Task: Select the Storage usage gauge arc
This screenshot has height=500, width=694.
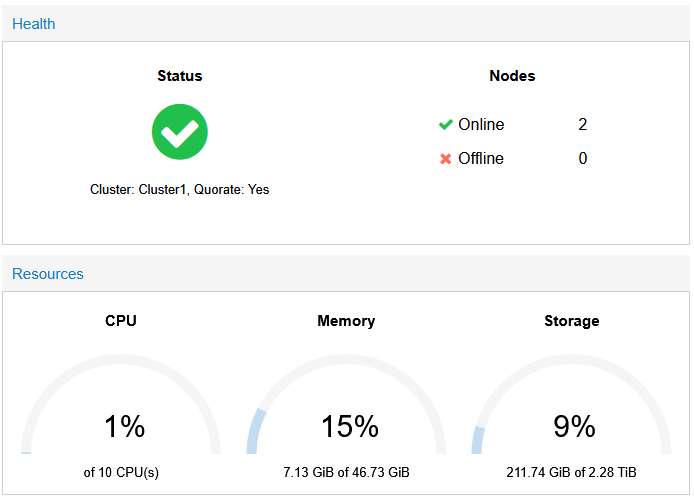Action: tap(571, 404)
